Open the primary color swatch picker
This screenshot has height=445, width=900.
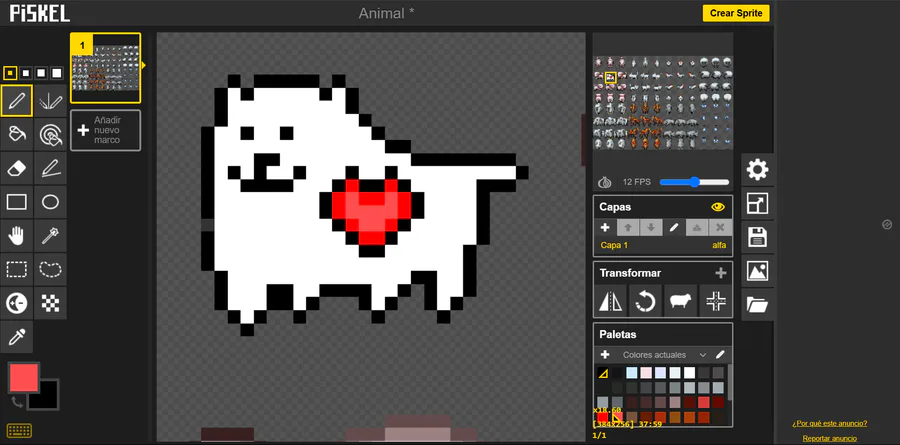[x=24, y=377]
